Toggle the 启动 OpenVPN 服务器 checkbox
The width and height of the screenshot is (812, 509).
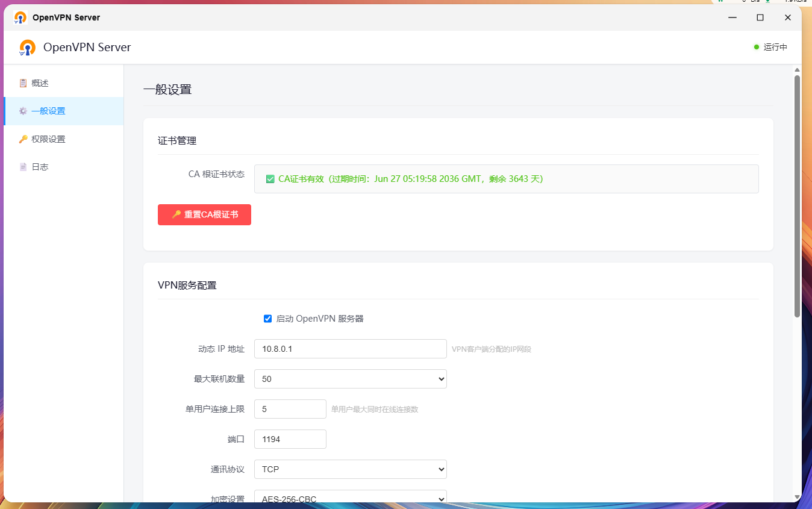pos(268,319)
